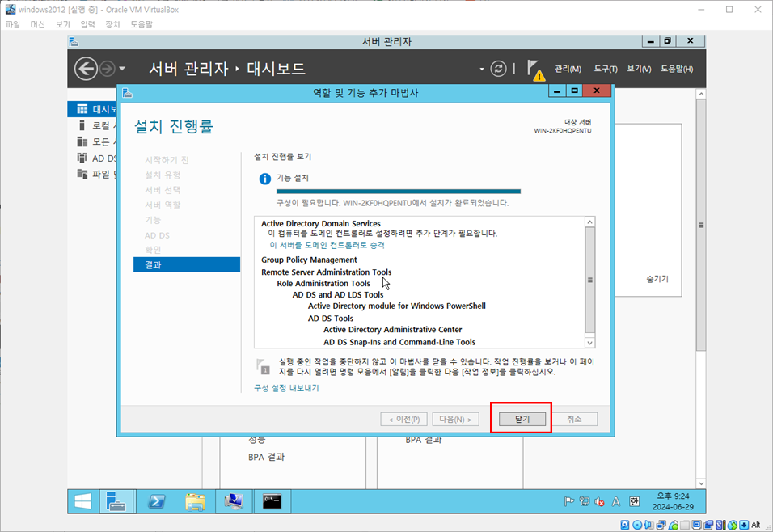Open VirtualBox 장치 menu
Viewport: 773px width, 532px height.
coord(112,24)
